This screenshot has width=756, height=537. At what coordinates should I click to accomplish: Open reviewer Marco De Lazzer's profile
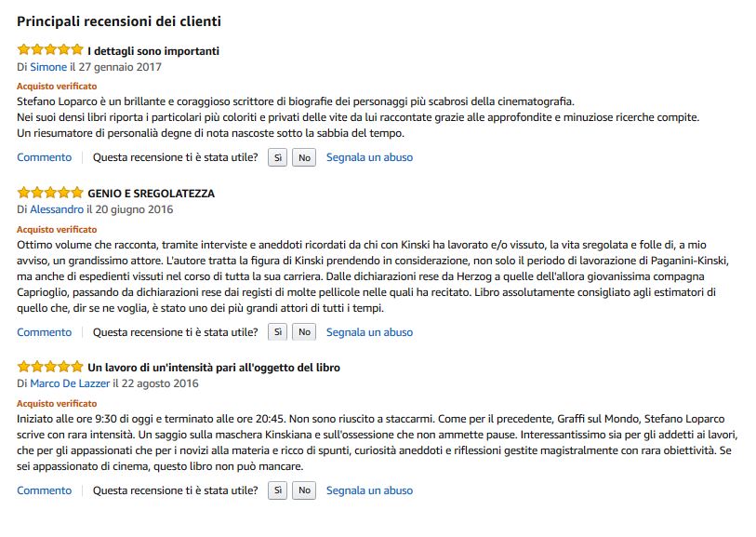coord(70,383)
